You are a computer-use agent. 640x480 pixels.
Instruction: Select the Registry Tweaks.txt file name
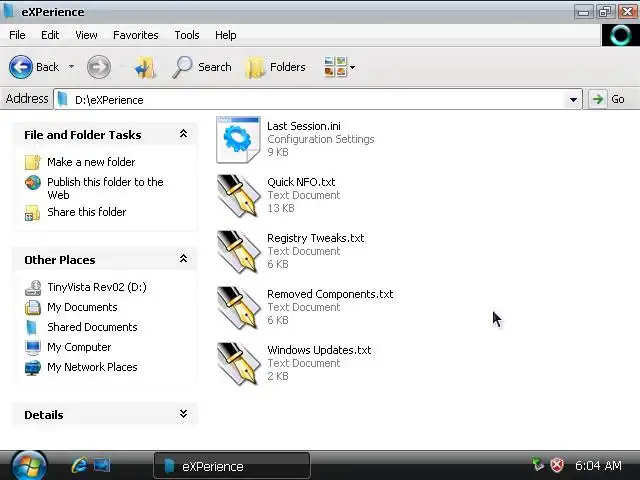point(316,238)
